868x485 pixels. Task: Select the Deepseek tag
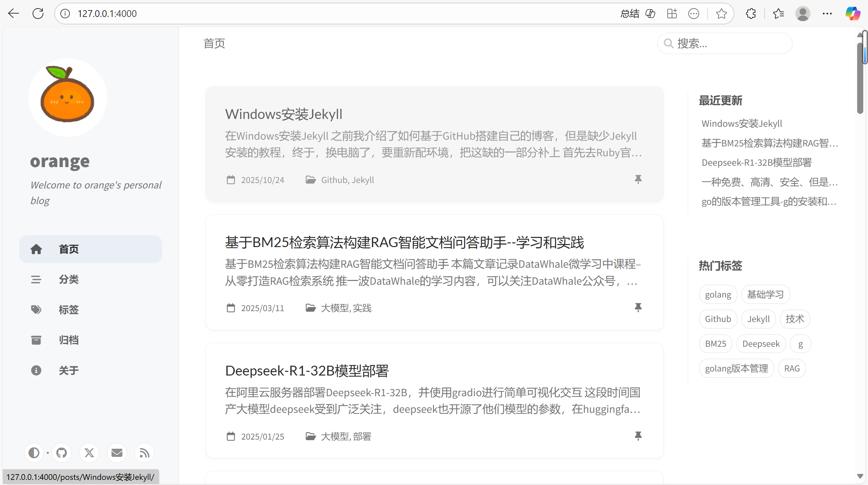coord(761,344)
